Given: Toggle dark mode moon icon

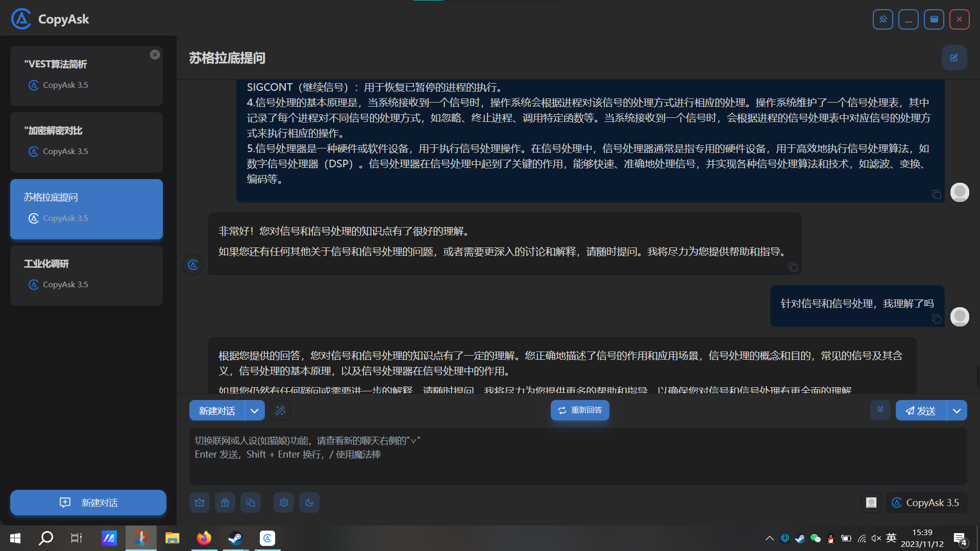Looking at the screenshot, I should tap(309, 503).
